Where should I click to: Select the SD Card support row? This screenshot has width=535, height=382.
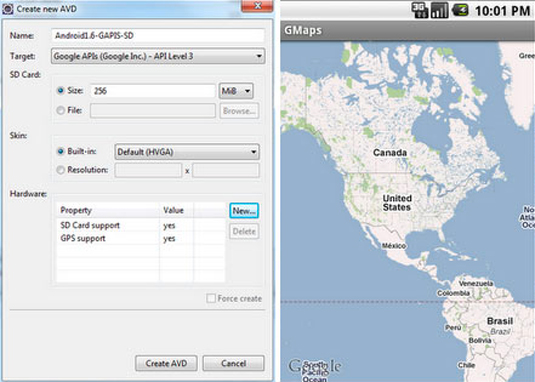pyautogui.click(x=141, y=225)
